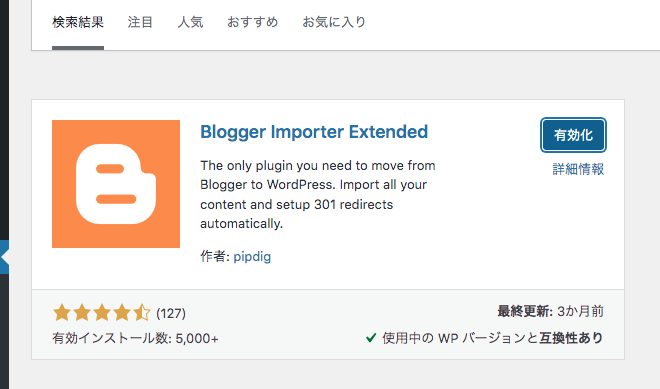Click the fourth rating star
The height and width of the screenshot is (389, 660).
click(x=122, y=313)
